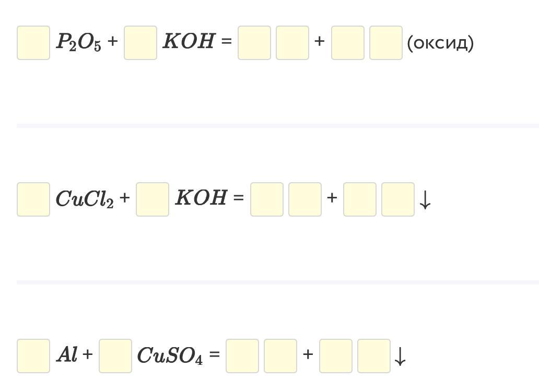Select the formula box next to (оксид) label
The width and height of the screenshot is (539, 392).
tap(386, 43)
